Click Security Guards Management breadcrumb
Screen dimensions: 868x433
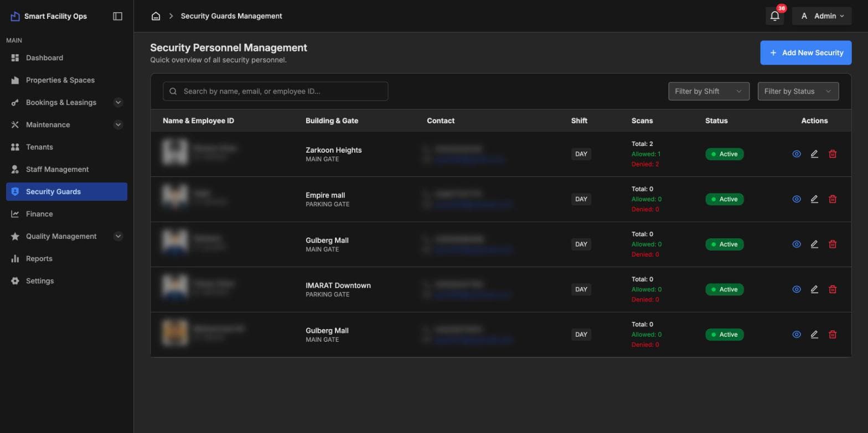(231, 16)
